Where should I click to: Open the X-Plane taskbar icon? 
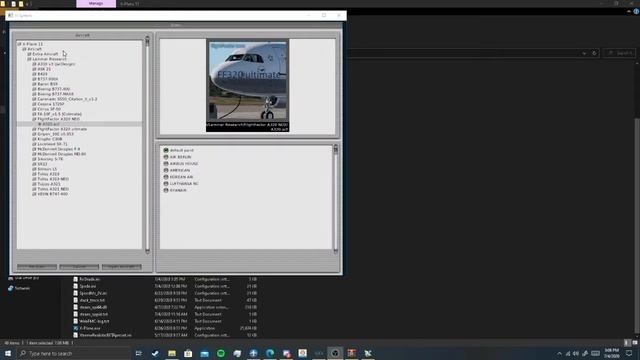pyautogui.click(x=368, y=353)
